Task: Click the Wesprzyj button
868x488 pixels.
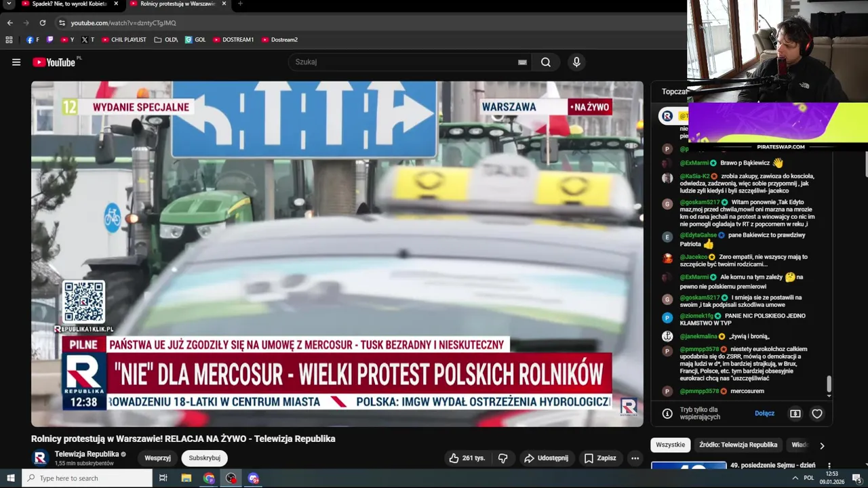Action: (x=157, y=458)
